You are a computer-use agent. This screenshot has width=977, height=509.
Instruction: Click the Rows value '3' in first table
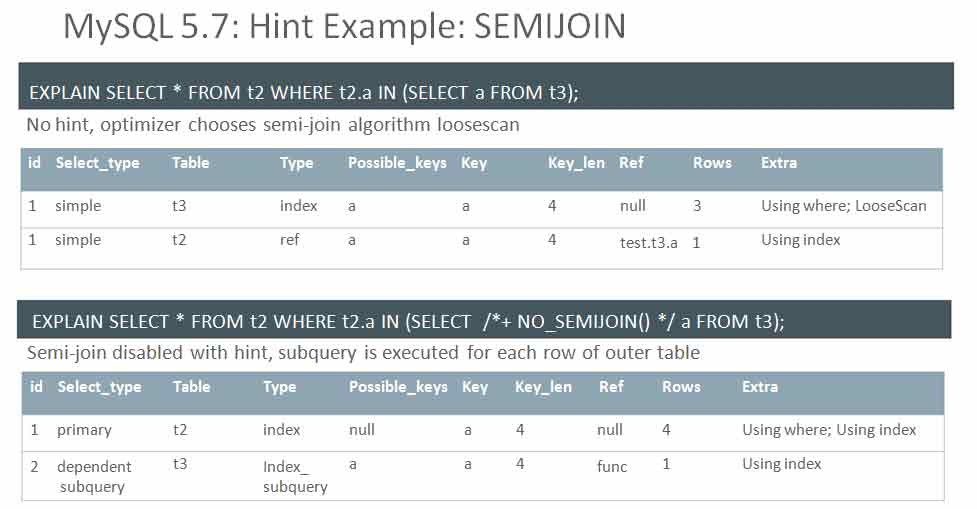click(697, 206)
